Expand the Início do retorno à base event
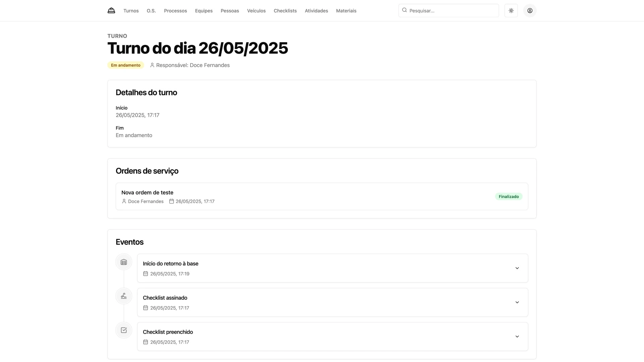This screenshot has height=362, width=644. 517,268
